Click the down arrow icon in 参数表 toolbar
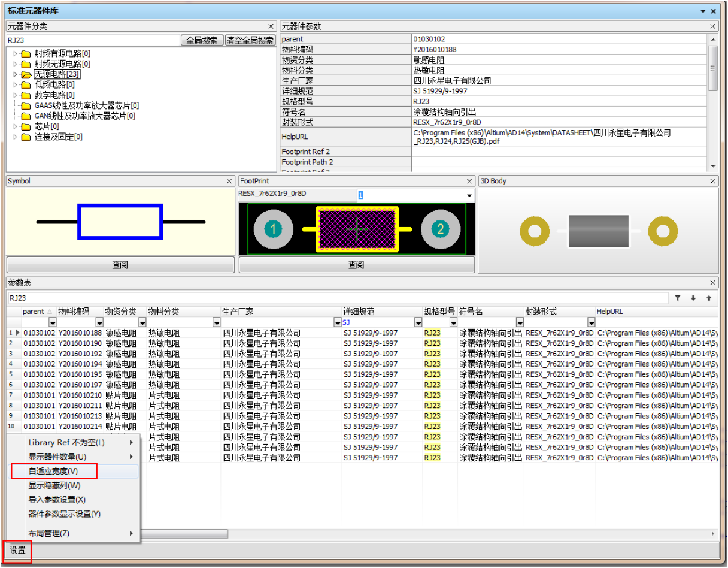This screenshot has width=728, height=568. 693,298
